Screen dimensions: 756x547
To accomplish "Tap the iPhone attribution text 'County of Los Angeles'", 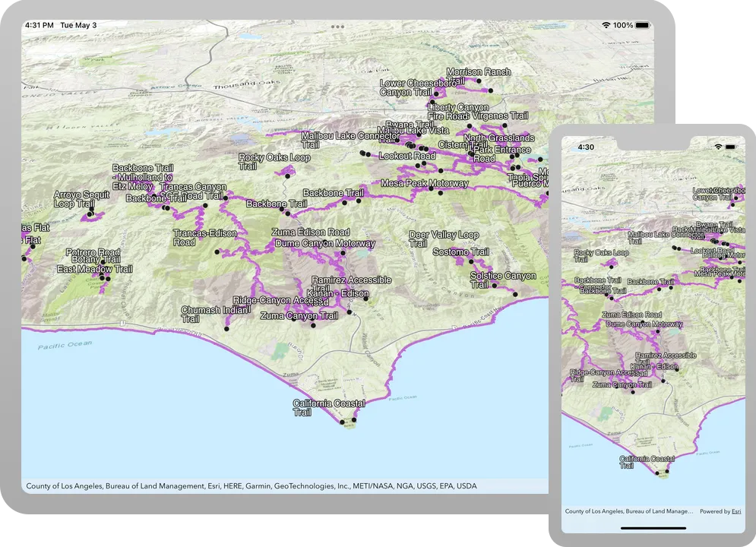I will click(x=628, y=511).
